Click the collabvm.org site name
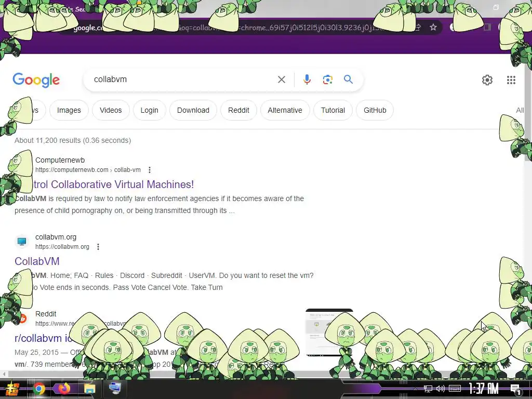532x399 pixels. [56, 237]
